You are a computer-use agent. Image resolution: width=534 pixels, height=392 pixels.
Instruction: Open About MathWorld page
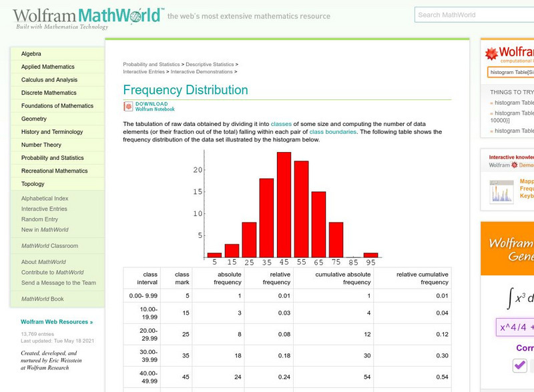coord(43,262)
